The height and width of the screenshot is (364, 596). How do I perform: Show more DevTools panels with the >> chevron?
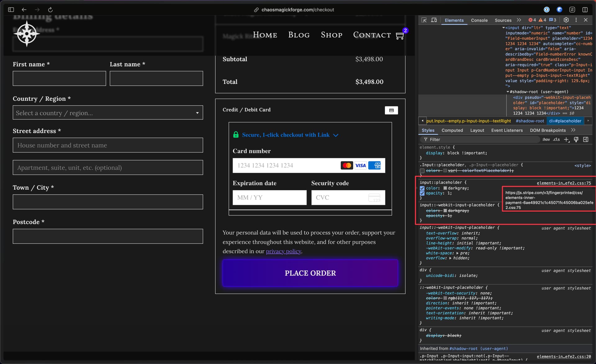(519, 20)
